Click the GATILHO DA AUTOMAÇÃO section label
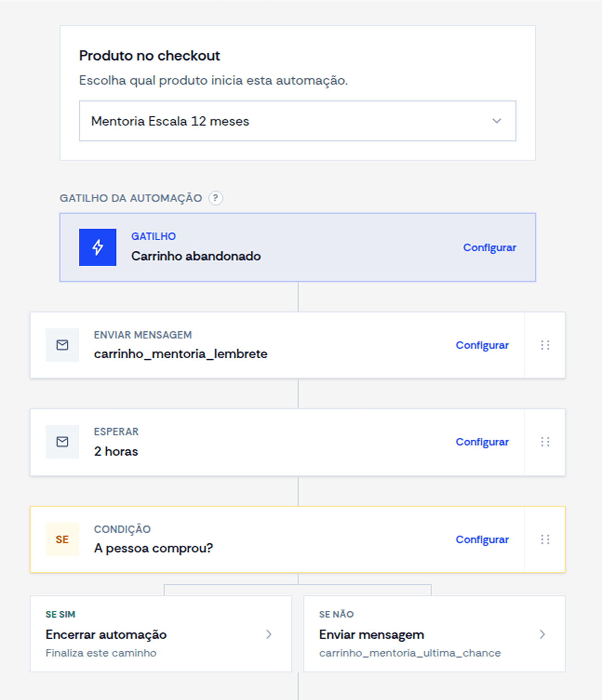The height and width of the screenshot is (700, 602). click(x=131, y=198)
